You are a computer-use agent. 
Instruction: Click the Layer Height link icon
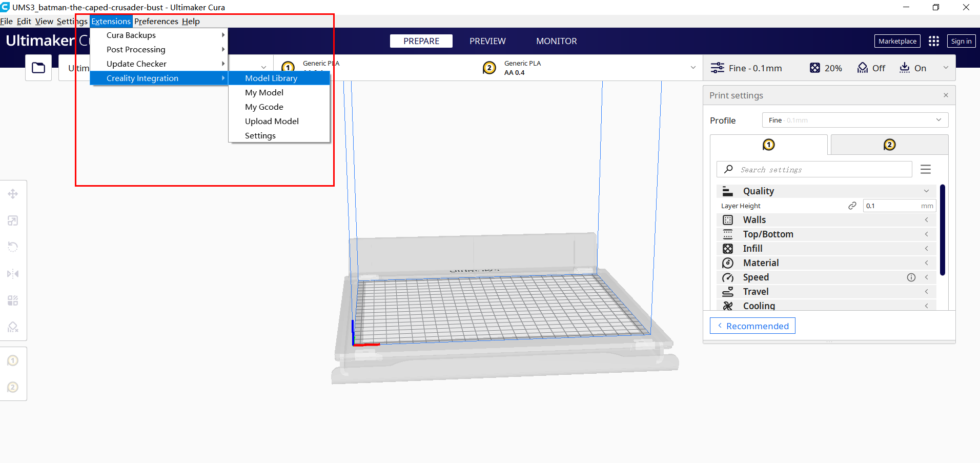(852, 206)
